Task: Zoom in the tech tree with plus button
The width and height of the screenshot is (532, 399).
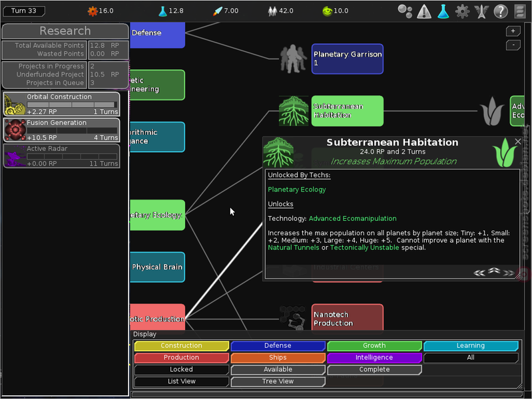Action: (x=513, y=31)
